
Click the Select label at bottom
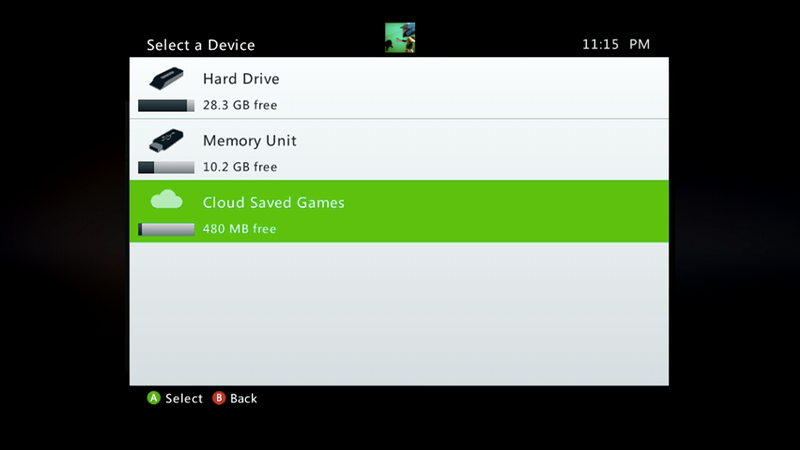[x=184, y=398]
